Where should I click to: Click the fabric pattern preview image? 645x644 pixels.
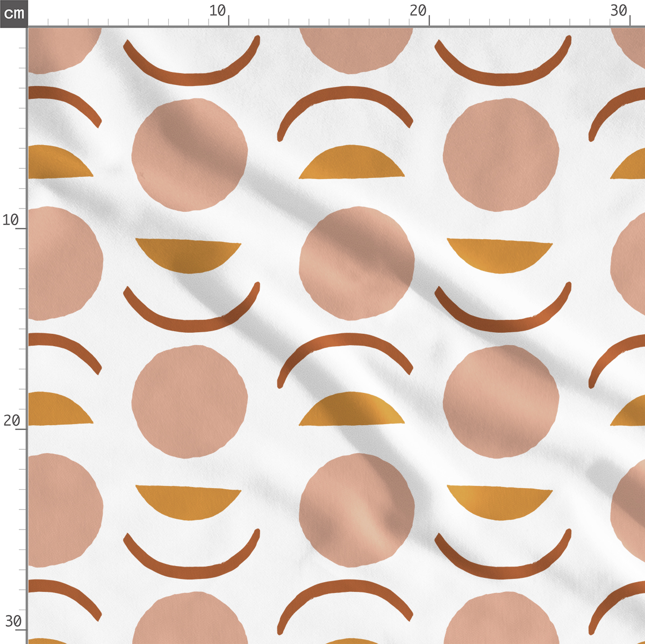point(336,335)
